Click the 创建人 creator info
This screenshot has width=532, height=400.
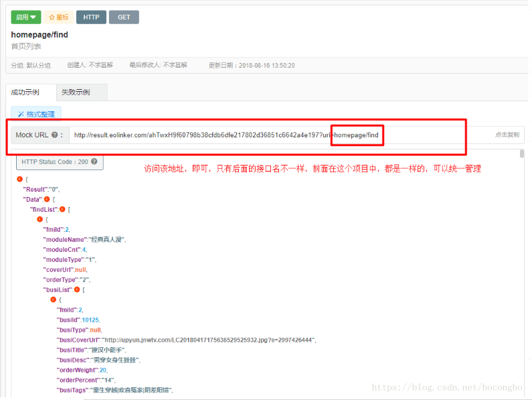90,65
